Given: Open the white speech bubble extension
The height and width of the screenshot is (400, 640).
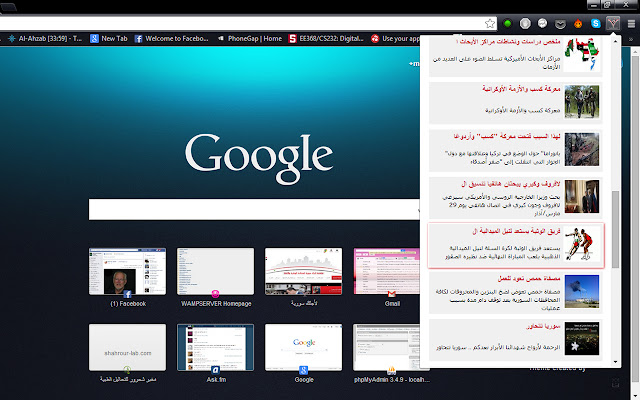Looking at the screenshot, I should click(x=542, y=24).
